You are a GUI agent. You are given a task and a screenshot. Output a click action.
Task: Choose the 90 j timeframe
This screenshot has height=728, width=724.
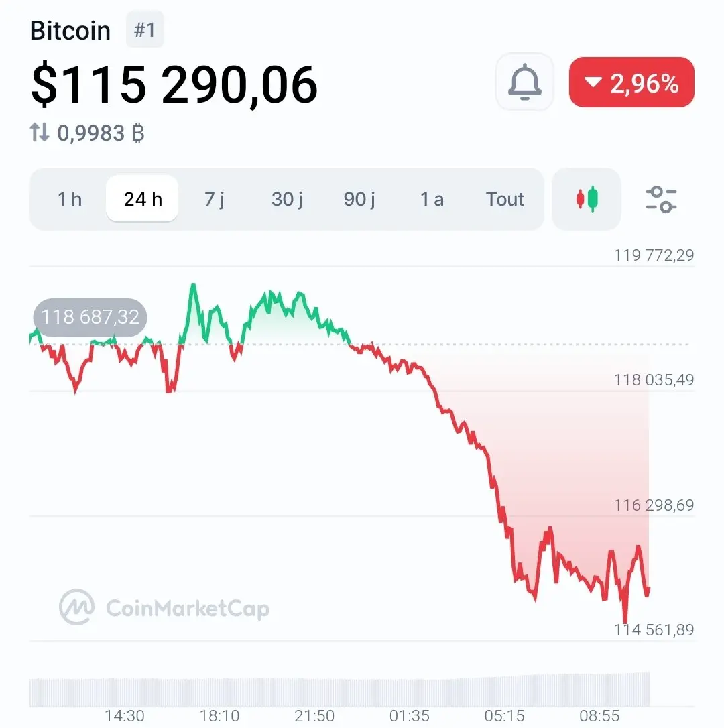[359, 199]
